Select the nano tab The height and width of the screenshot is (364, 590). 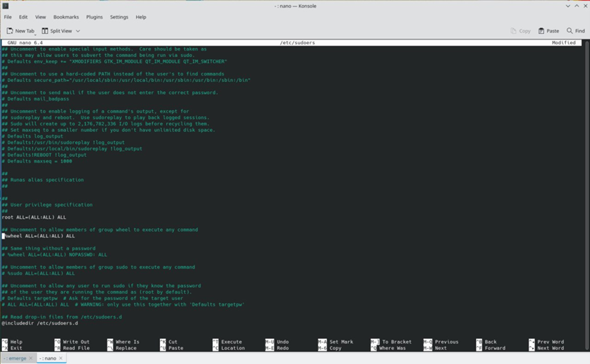(x=47, y=358)
